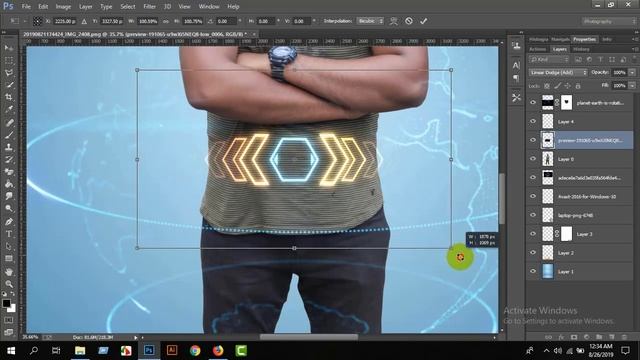640x360 pixels.
Task: Click the Layer 3 mask thumbnail
Action: click(x=567, y=234)
